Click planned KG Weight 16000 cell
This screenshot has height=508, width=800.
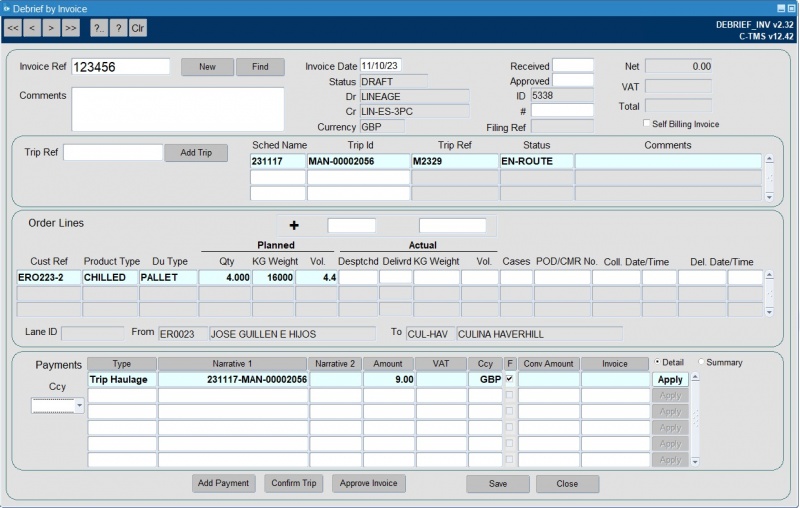pos(273,277)
